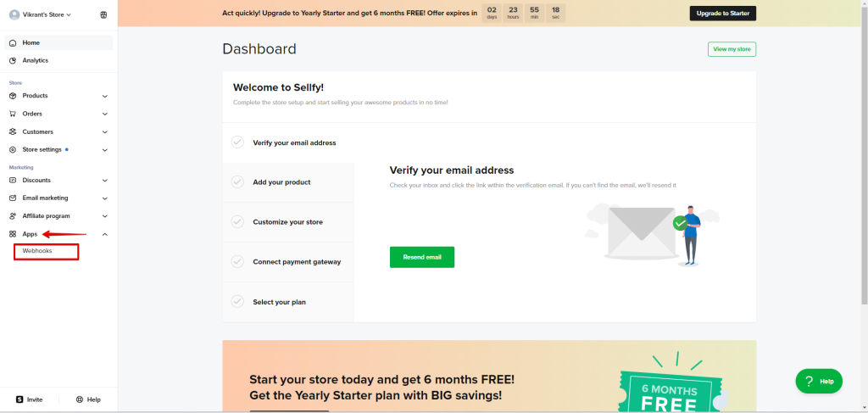Click the Customers people icon

click(x=13, y=131)
